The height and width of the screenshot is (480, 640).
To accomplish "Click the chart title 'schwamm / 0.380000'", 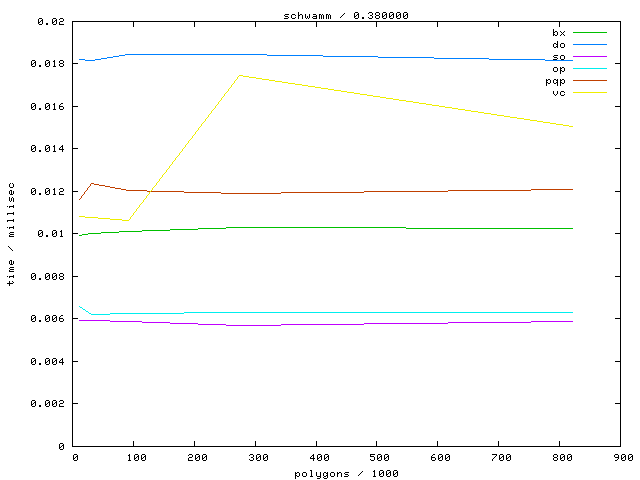I will [x=345, y=15].
